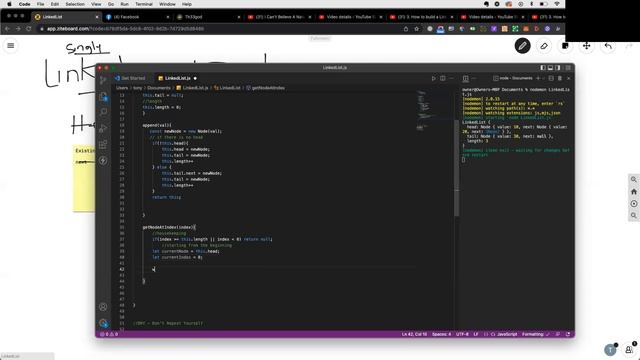Close the terminal panel
This screenshot has width=640, height=360.
coord(569,78)
